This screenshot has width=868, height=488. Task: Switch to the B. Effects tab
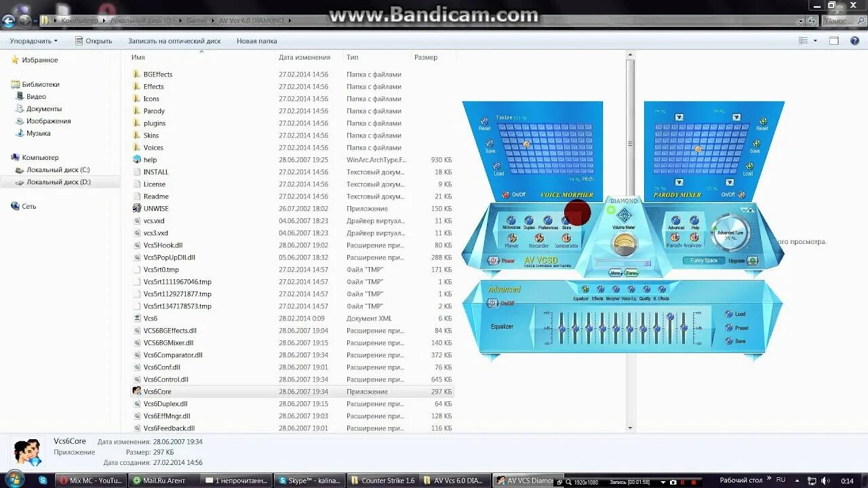(x=661, y=290)
